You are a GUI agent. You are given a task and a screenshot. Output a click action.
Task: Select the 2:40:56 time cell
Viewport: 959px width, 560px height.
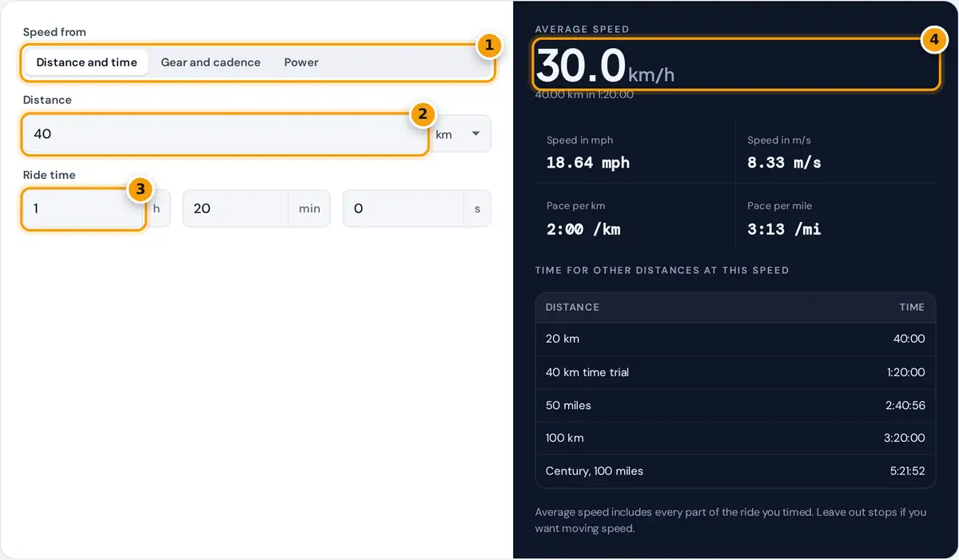point(905,406)
